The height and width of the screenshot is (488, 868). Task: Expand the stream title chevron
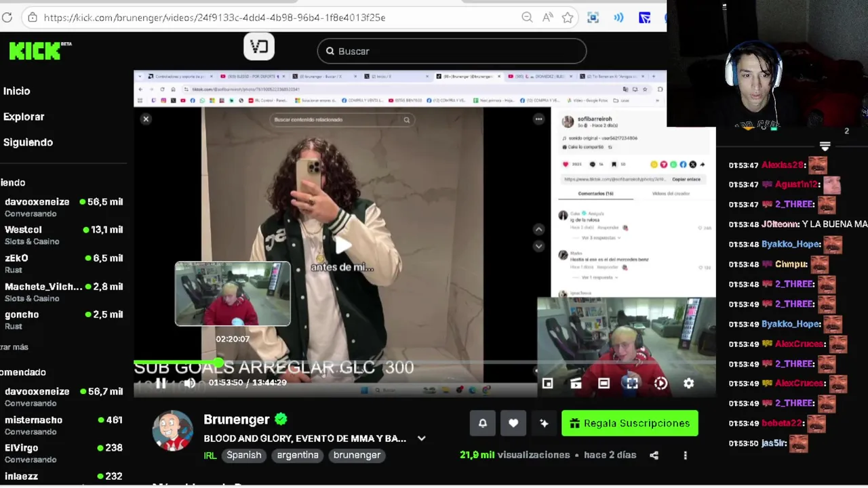[421, 439]
